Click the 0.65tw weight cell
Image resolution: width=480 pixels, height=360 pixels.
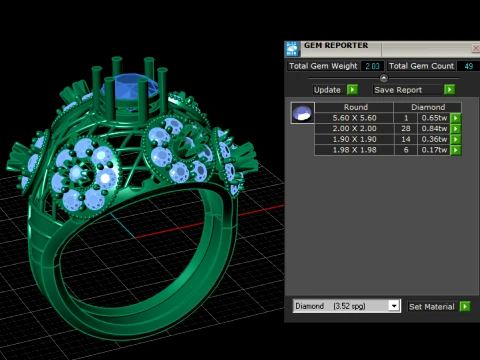pyautogui.click(x=434, y=118)
